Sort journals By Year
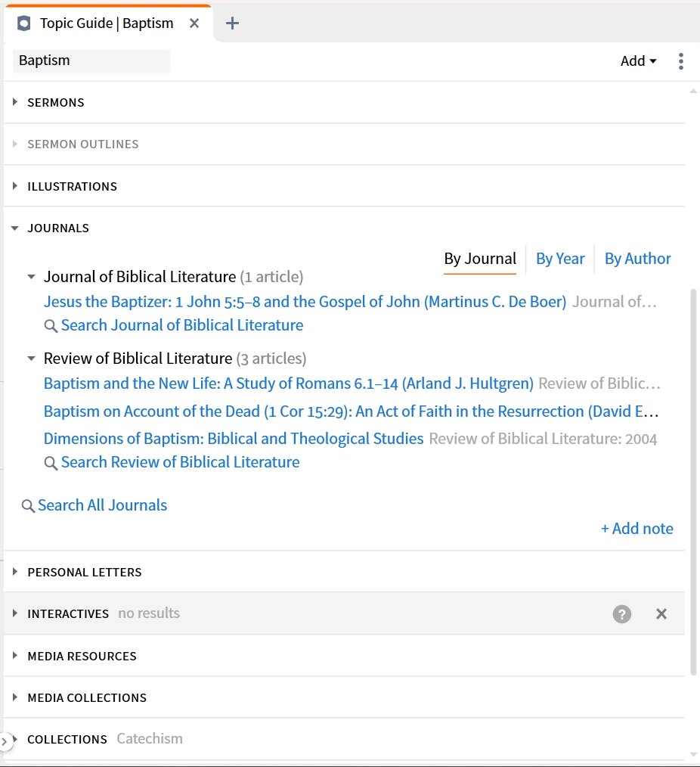This screenshot has width=700, height=767. (560, 259)
